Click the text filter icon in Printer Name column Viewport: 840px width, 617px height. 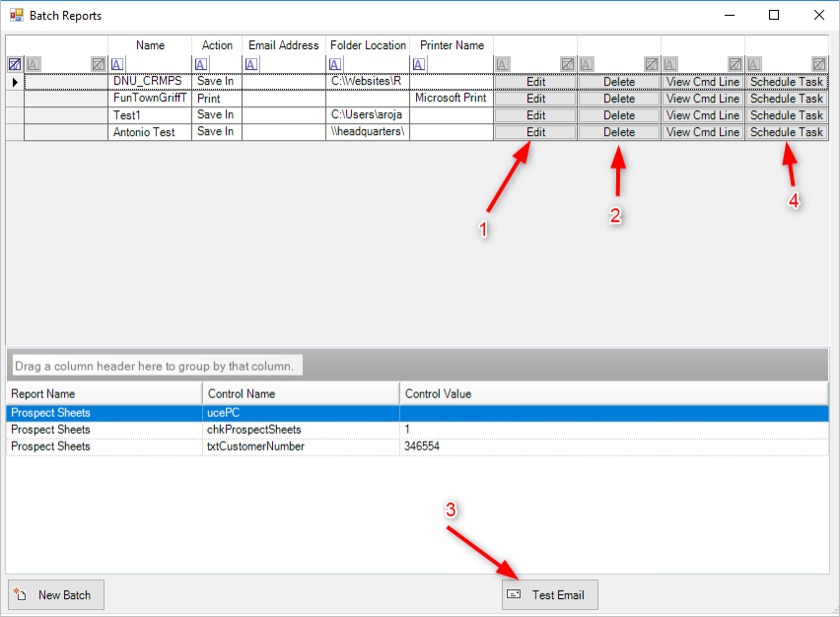pyautogui.click(x=419, y=62)
